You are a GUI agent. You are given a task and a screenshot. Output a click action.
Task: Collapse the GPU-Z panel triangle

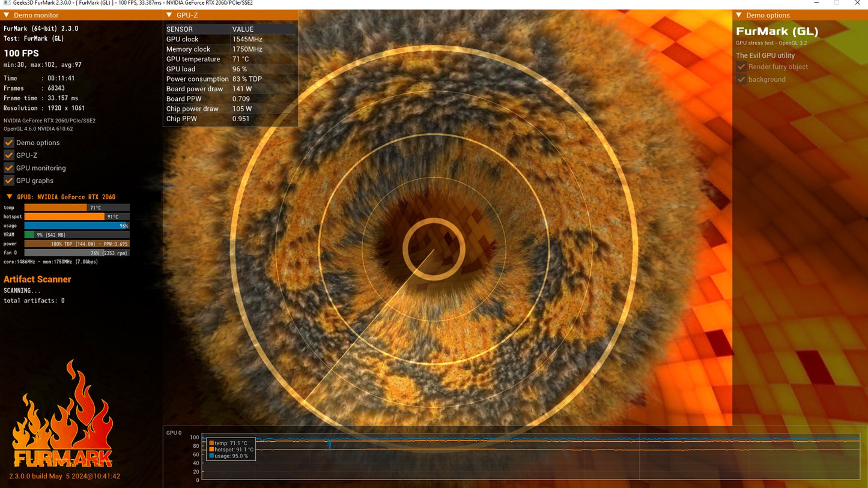[169, 15]
